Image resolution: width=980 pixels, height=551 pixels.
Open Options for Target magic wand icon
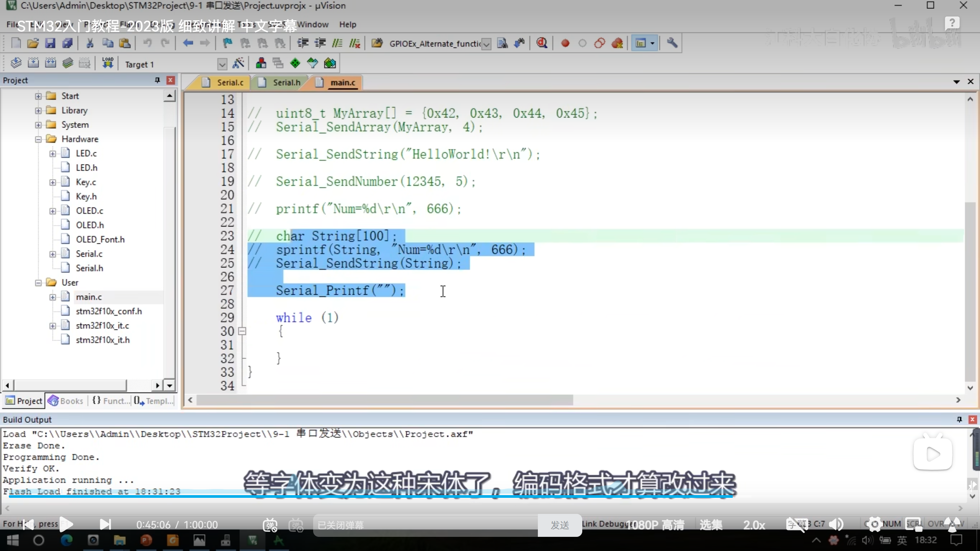[x=238, y=63]
